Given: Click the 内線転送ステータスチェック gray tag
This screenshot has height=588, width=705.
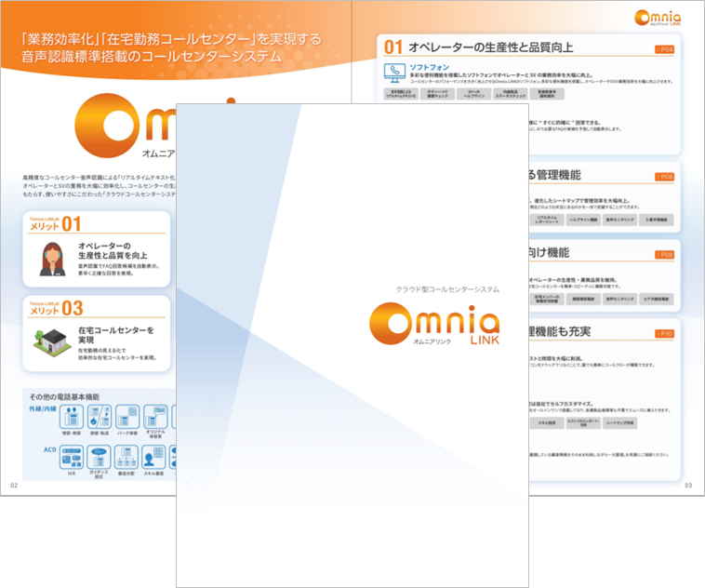Looking at the screenshot, I should pyautogui.click(x=511, y=94).
